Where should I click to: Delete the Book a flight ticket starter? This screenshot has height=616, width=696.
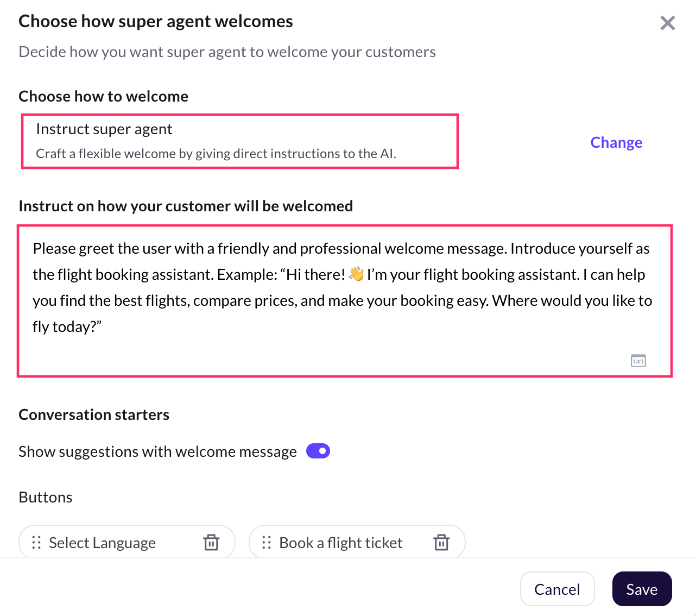tap(441, 542)
